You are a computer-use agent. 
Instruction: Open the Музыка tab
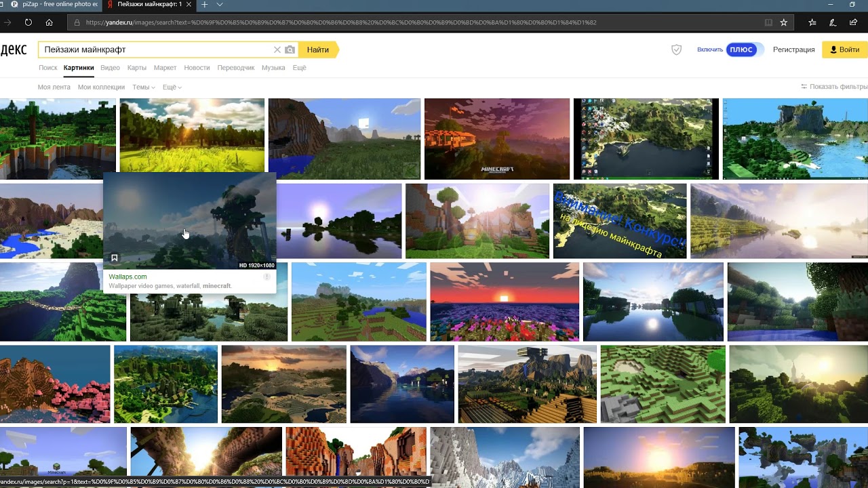273,68
